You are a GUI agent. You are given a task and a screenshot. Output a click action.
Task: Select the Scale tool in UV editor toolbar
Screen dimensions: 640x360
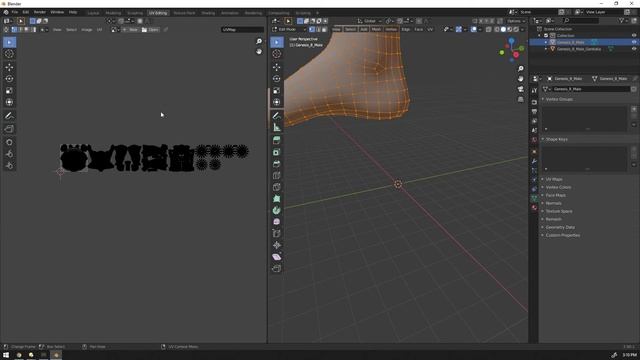click(9, 91)
